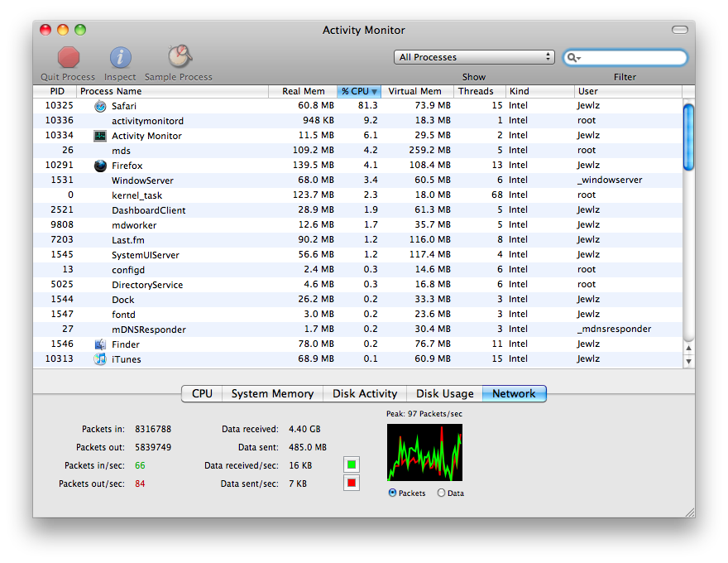Click the 139.5 MB Real Mem cell
Screen dimensions: 728x563
tap(313, 165)
